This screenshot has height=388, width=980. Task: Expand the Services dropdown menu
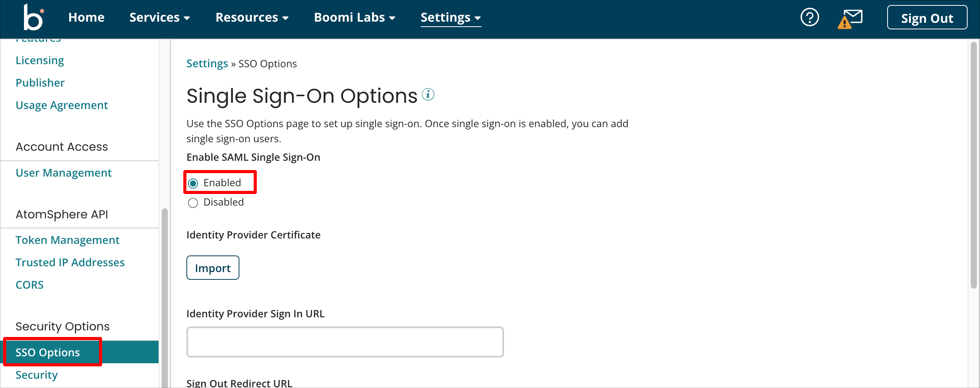point(160,17)
